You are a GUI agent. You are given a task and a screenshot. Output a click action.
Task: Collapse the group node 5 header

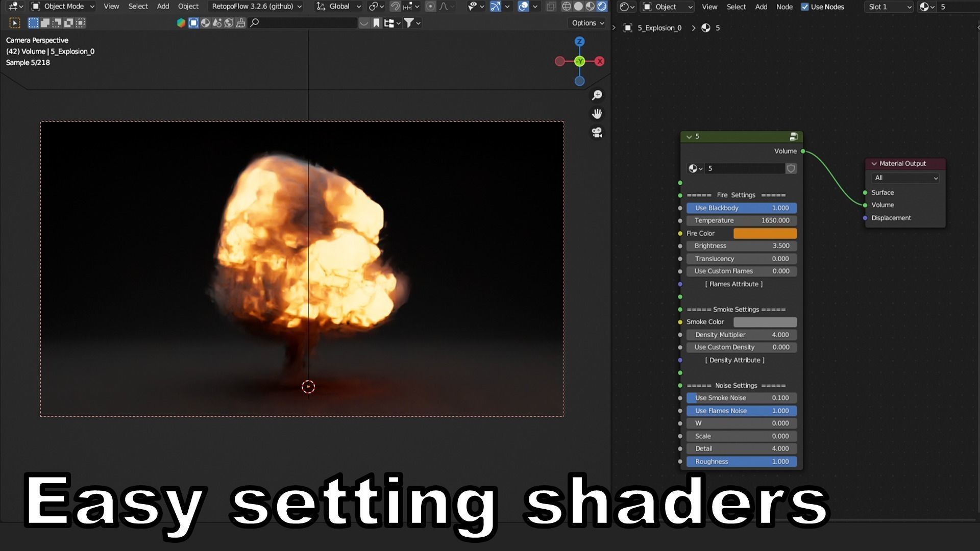[689, 137]
